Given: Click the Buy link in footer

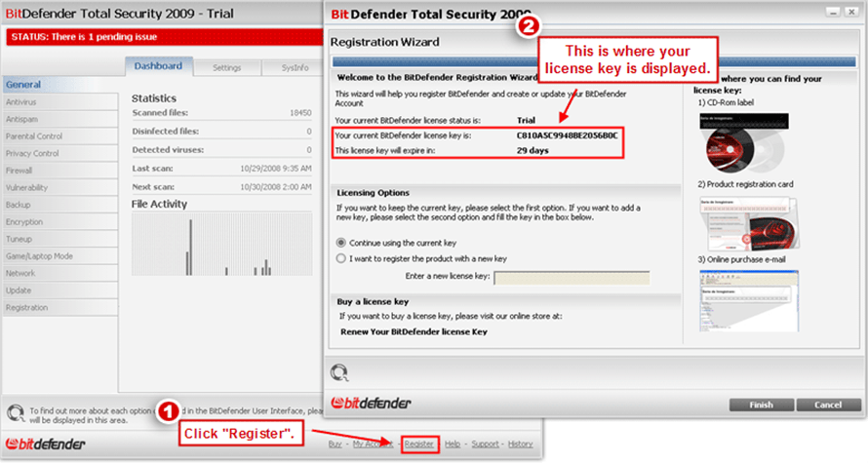Looking at the screenshot, I should pos(335,444).
